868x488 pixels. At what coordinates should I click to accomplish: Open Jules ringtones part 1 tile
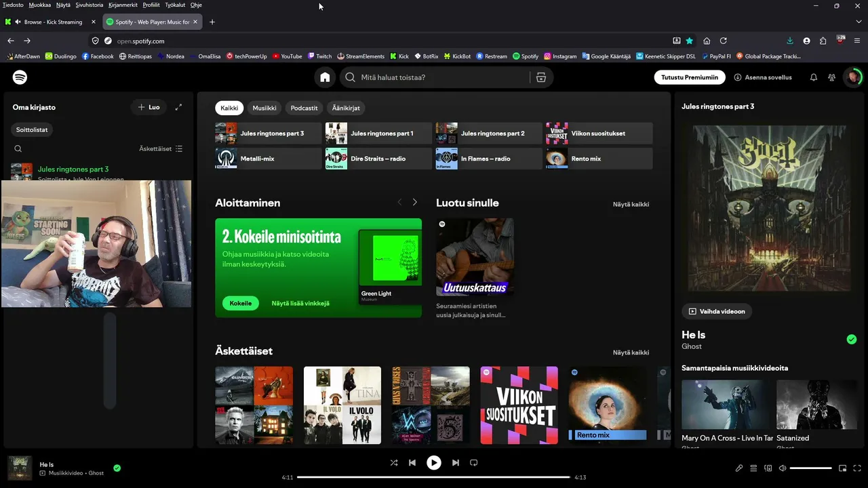coord(378,134)
